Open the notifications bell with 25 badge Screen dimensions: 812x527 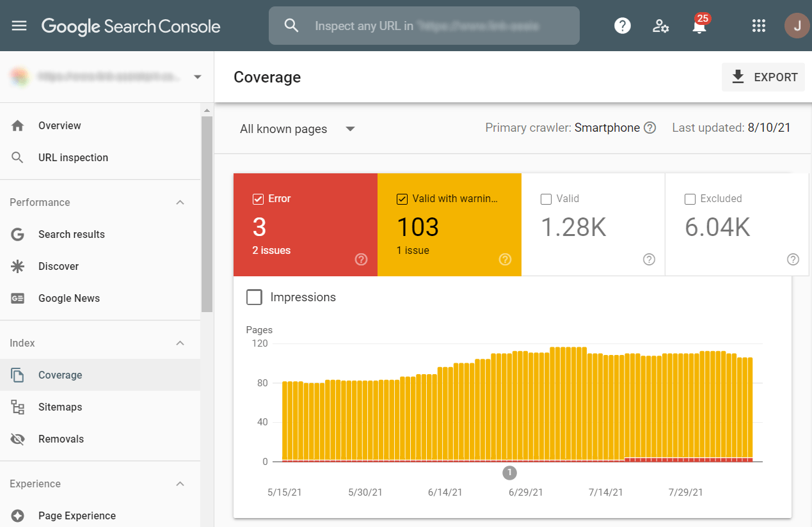[699, 24]
